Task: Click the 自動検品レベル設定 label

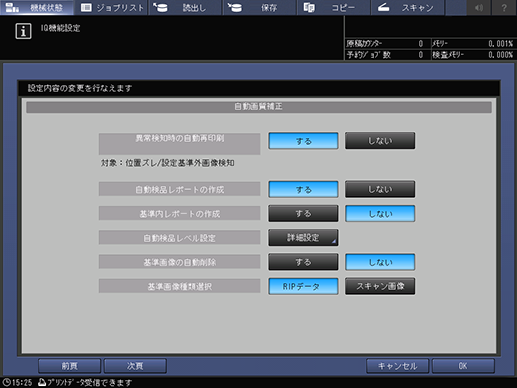Action: point(179,238)
